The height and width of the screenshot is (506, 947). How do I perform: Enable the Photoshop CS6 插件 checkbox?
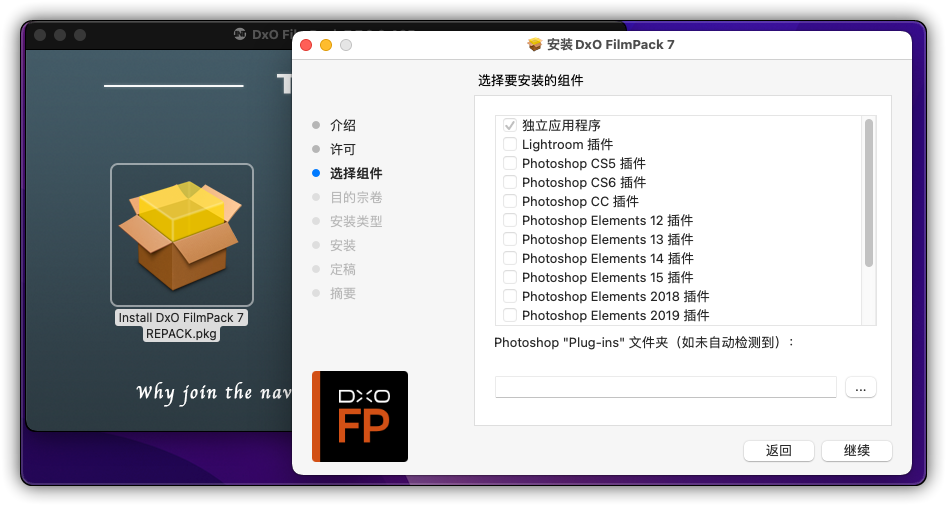(510, 182)
